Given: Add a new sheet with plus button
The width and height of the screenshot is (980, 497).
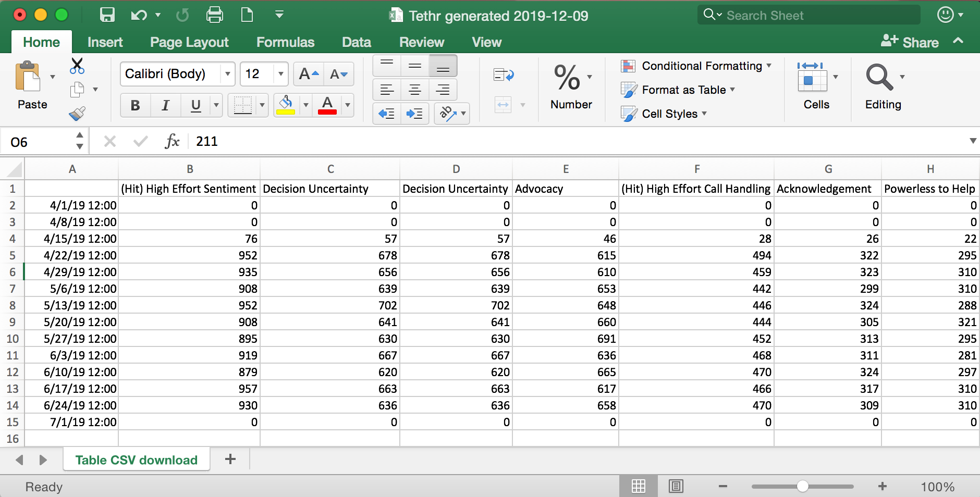Looking at the screenshot, I should (230, 459).
